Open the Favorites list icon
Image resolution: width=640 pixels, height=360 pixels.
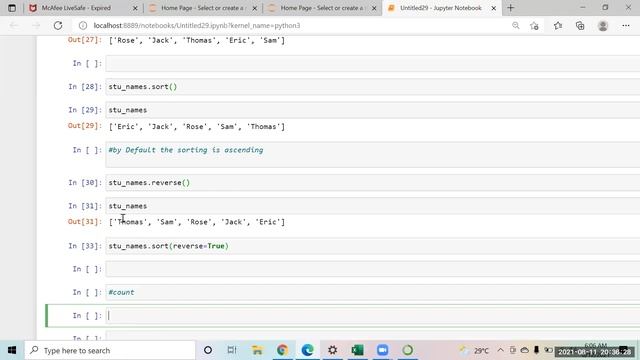(x=558, y=25)
